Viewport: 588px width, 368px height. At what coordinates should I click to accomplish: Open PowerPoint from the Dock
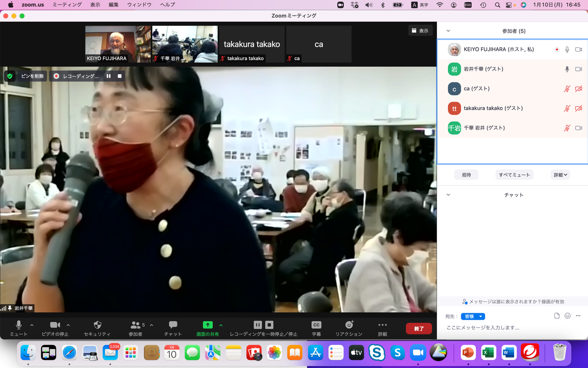pos(468,353)
